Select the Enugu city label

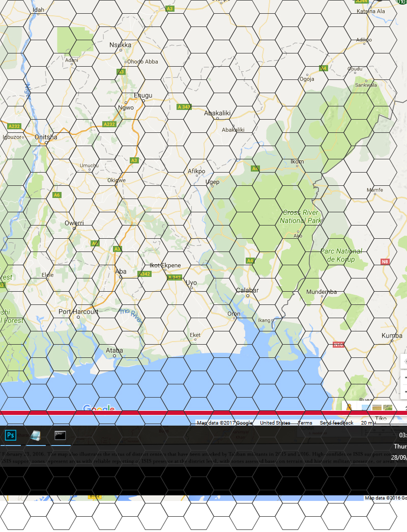(143, 95)
